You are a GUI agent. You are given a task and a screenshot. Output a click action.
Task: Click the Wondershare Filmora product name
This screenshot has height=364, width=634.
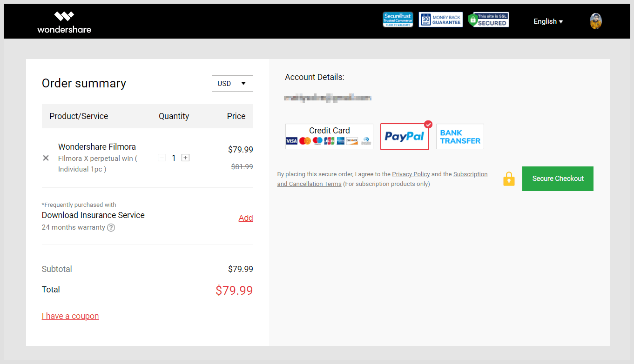[x=97, y=147]
